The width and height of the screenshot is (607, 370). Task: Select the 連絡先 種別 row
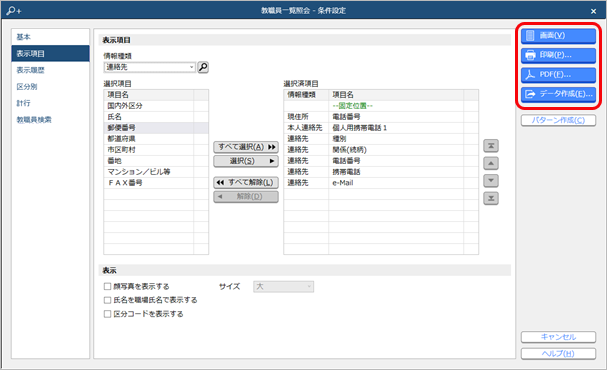coord(381,139)
